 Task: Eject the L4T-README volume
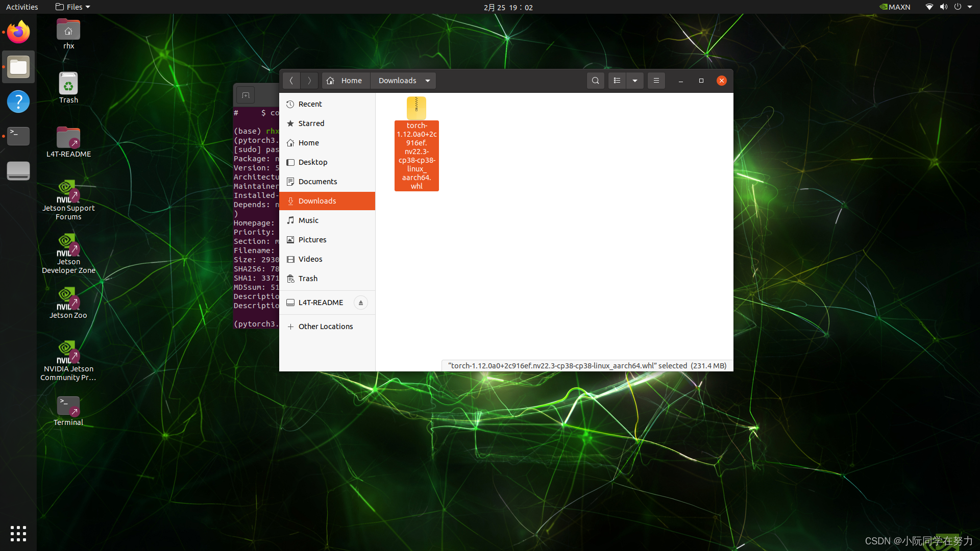pyautogui.click(x=360, y=303)
